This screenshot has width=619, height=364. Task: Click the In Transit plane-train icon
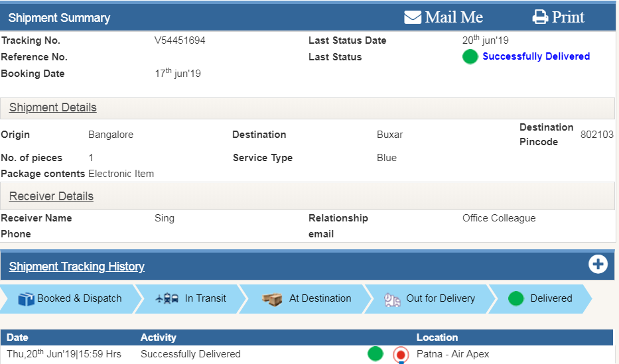click(166, 299)
